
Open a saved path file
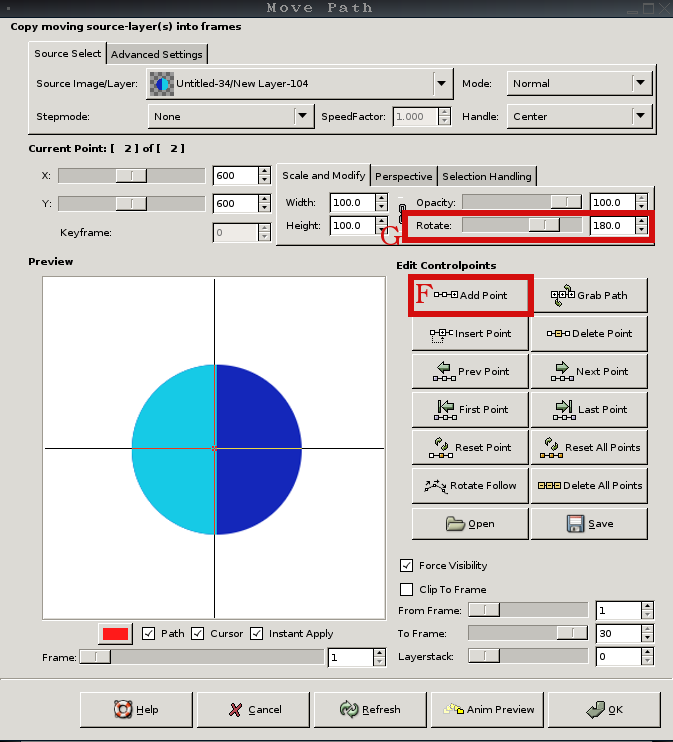pos(470,524)
